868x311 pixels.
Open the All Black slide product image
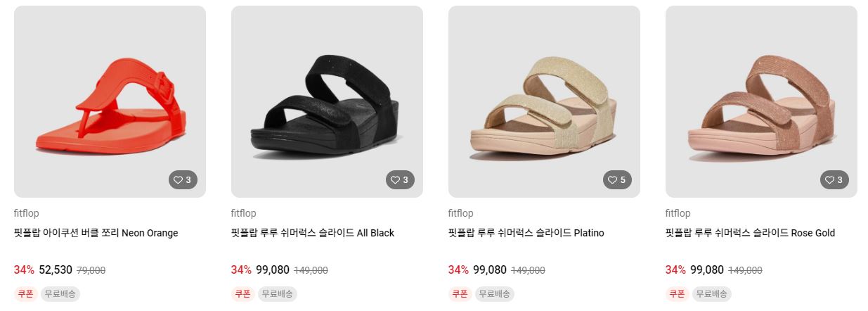327,101
